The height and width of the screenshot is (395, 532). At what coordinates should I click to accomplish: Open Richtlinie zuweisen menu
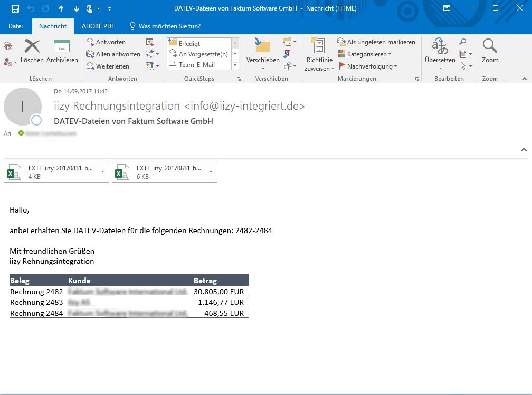coord(319,54)
